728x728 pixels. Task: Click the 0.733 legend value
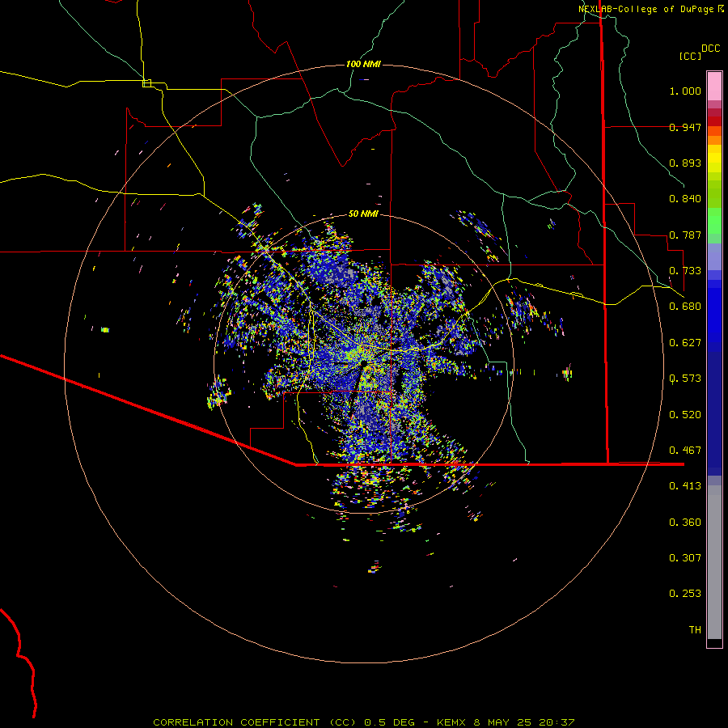(x=685, y=270)
